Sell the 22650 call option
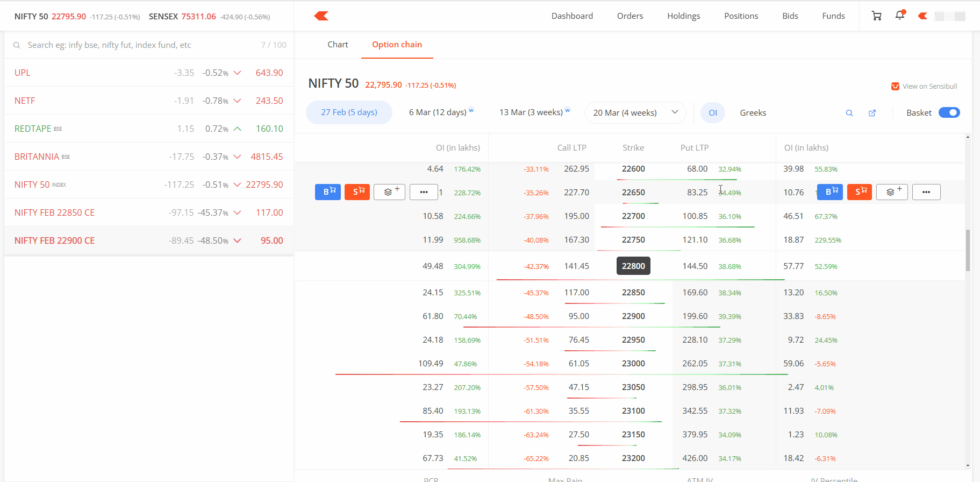 tap(357, 192)
